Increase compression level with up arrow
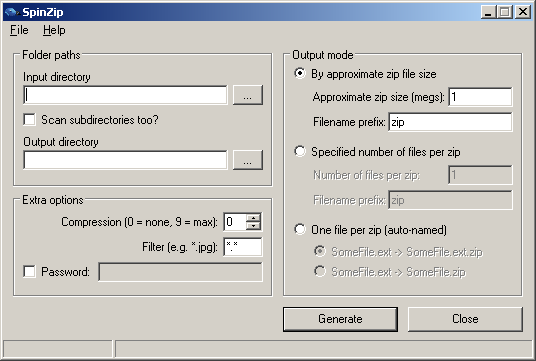The width and height of the screenshot is (536, 361). pos(253,218)
